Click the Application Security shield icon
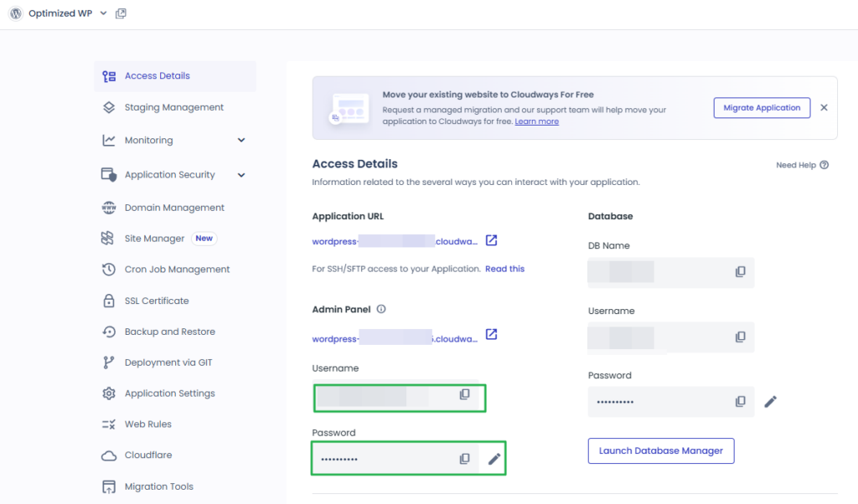The width and height of the screenshot is (858, 504). 109,175
